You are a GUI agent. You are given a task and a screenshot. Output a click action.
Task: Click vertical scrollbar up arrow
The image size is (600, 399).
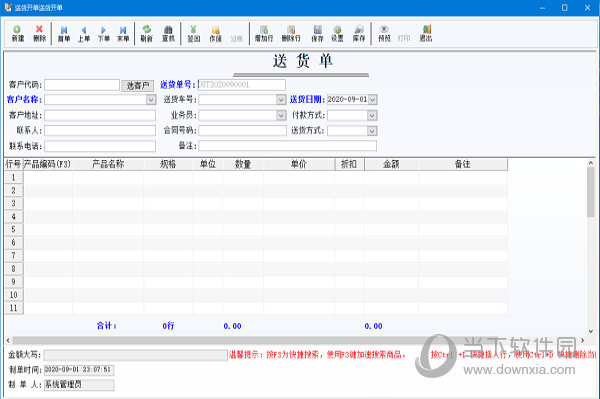click(x=591, y=163)
